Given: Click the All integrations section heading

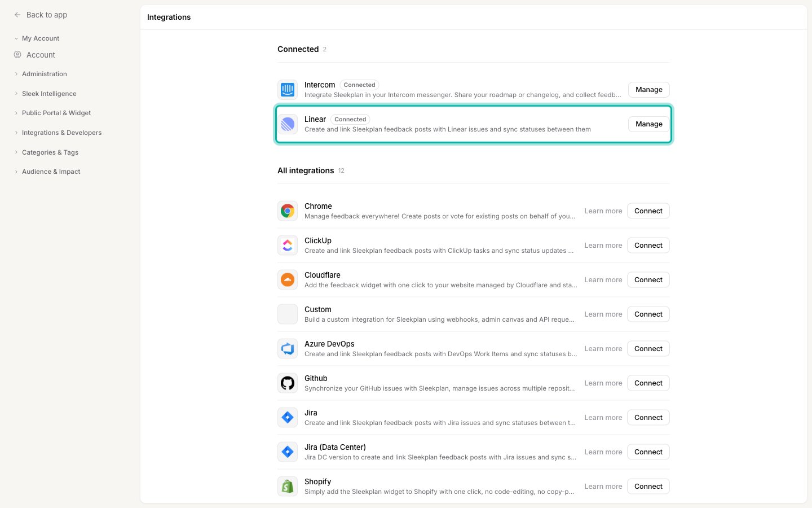Looking at the screenshot, I should [x=306, y=170].
